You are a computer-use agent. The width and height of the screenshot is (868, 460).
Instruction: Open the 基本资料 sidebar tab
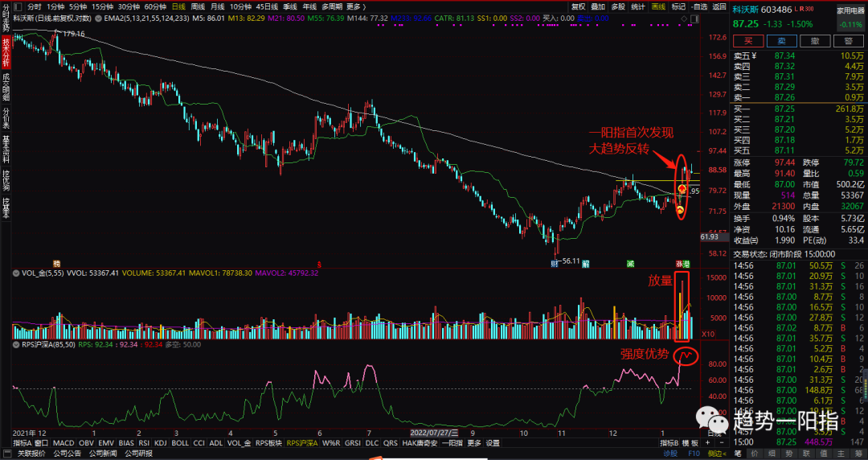point(6,149)
